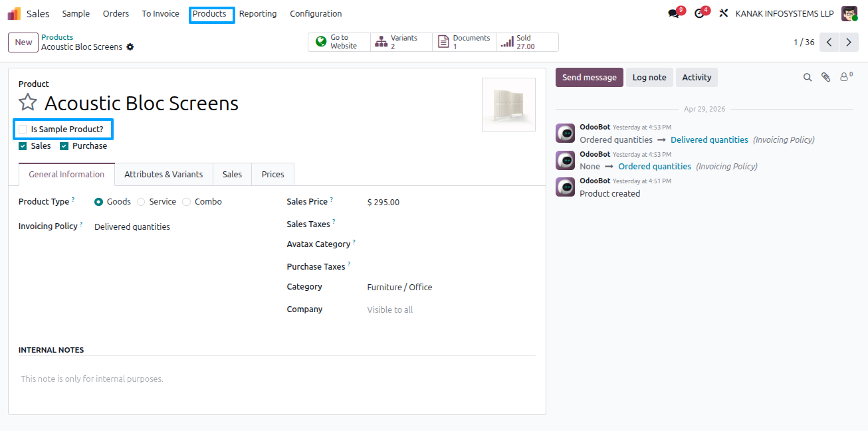Image resolution: width=868 pixels, height=431 pixels.
Task: Click the Send message button
Action: [x=590, y=78]
